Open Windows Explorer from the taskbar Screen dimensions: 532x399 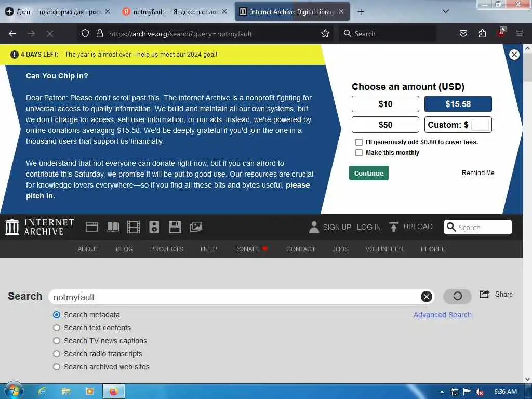pos(65,392)
